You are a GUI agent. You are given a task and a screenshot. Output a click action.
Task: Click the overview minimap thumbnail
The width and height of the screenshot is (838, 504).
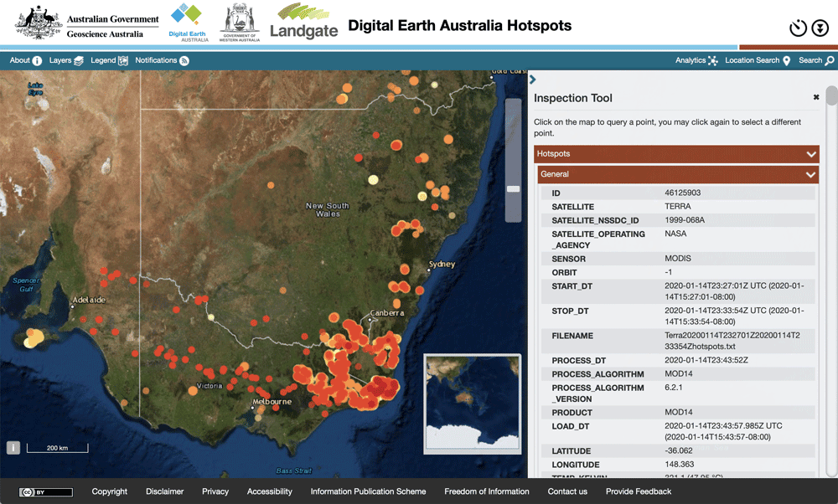tap(472, 404)
